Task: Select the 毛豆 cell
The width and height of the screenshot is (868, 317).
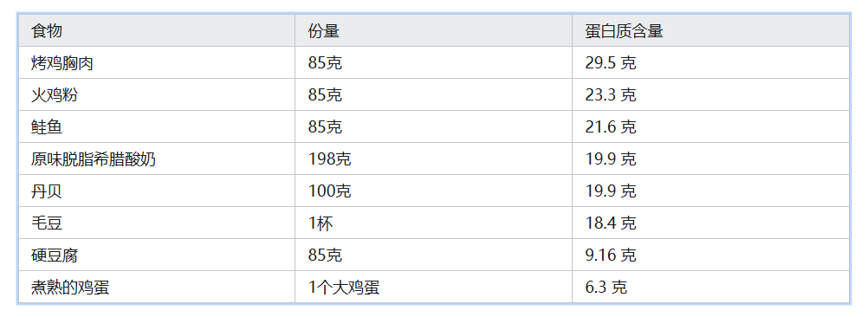Action: coord(157,223)
